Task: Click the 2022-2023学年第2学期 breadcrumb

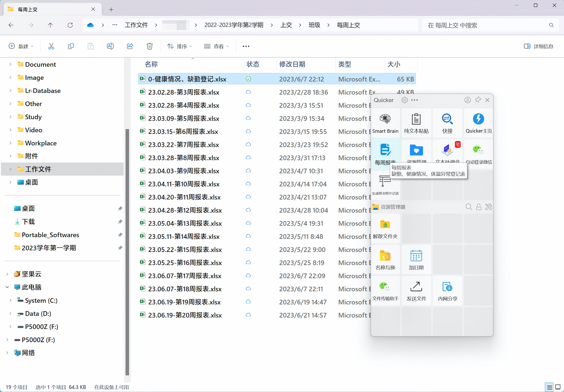Action: click(234, 25)
